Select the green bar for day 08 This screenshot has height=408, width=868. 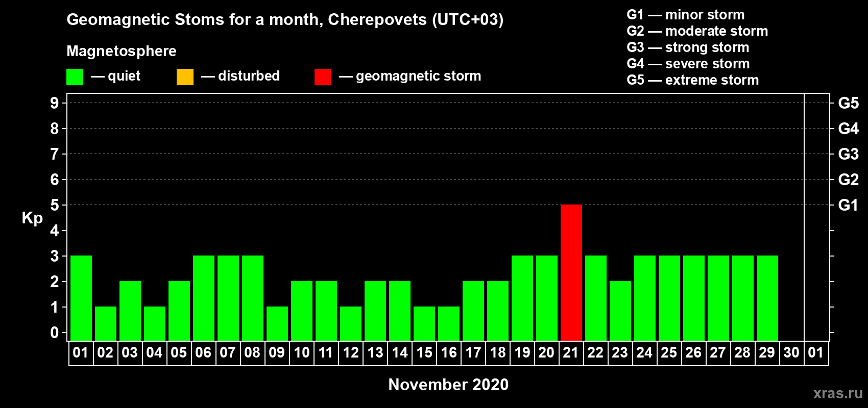(253, 298)
